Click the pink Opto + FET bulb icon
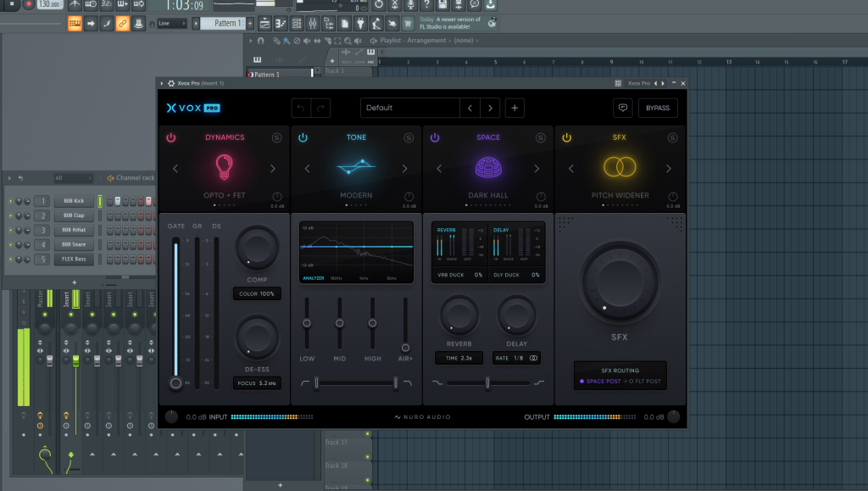 pos(224,166)
